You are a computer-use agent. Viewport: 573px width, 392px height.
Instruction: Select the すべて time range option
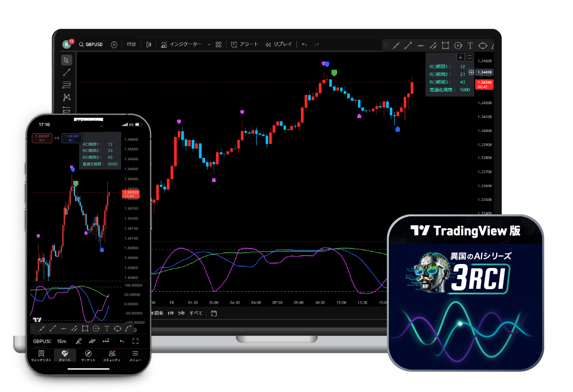(x=196, y=313)
